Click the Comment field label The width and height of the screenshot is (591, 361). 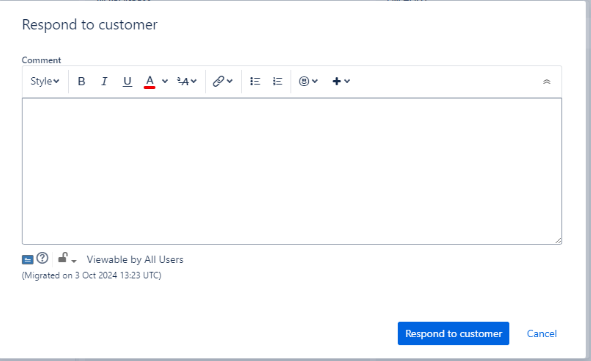coord(41,60)
